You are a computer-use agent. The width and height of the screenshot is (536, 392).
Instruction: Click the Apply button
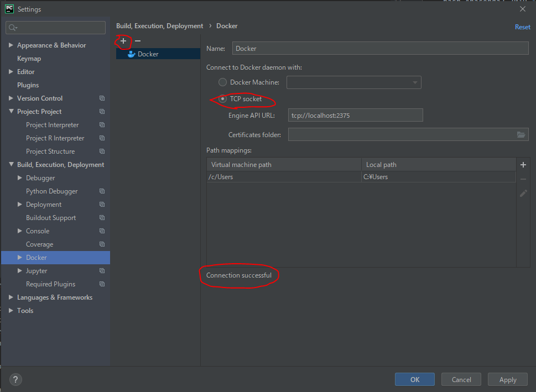pos(508,379)
